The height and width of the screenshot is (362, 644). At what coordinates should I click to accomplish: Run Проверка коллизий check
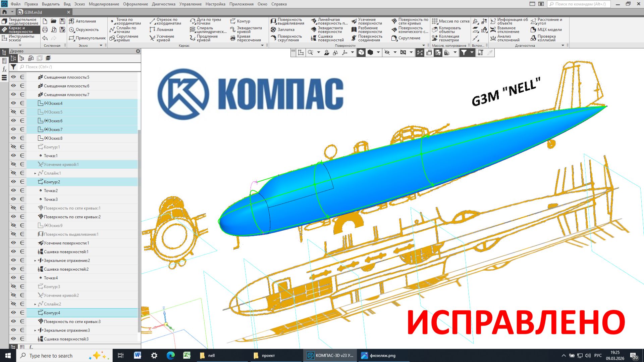pyautogui.click(x=543, y=38)
